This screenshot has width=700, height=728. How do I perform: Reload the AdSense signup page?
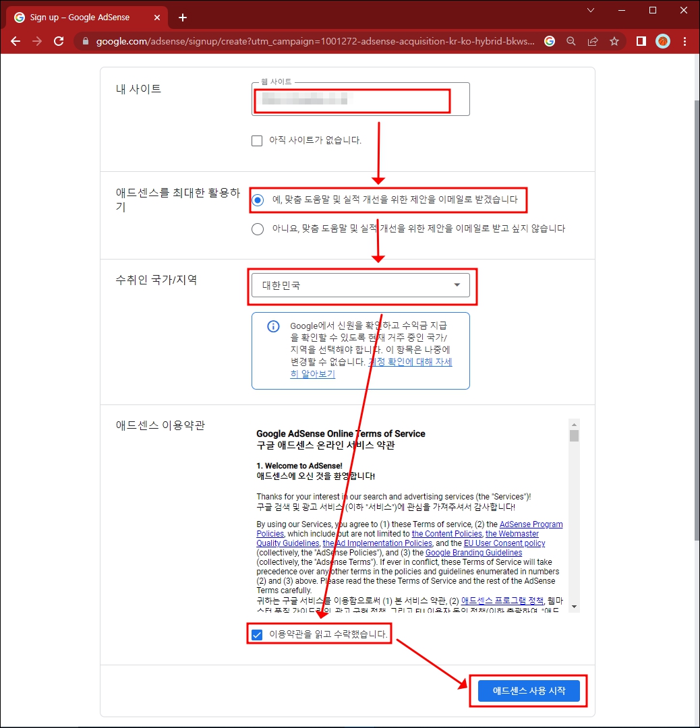[x=59, y=41]
